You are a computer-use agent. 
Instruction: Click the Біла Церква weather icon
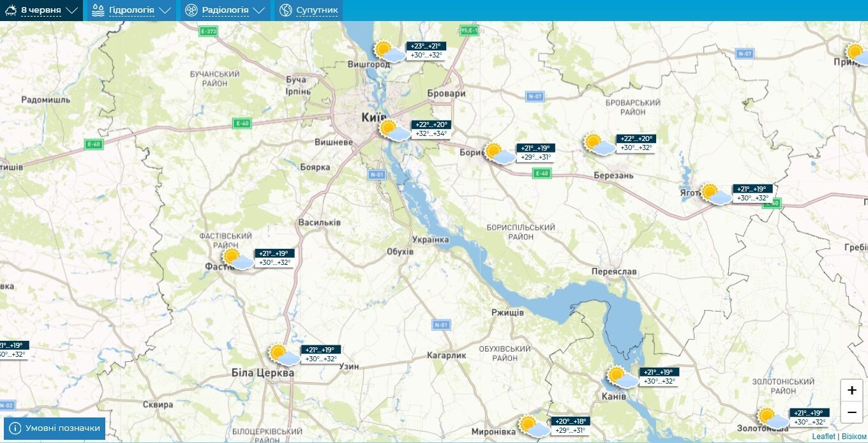(x=285, y=355)
